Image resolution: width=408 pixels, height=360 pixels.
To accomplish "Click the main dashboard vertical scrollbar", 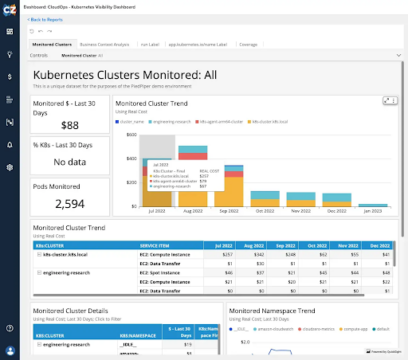I will tap(403, 148).
